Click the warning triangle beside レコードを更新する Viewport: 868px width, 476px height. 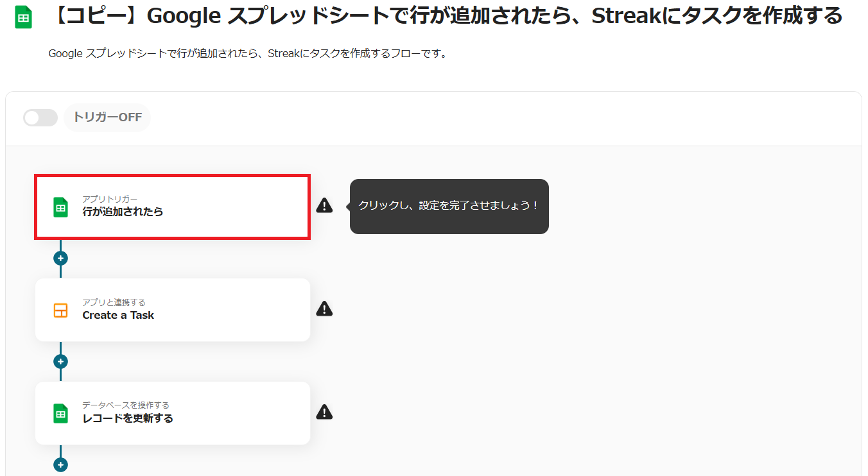(x=324, y=412)
